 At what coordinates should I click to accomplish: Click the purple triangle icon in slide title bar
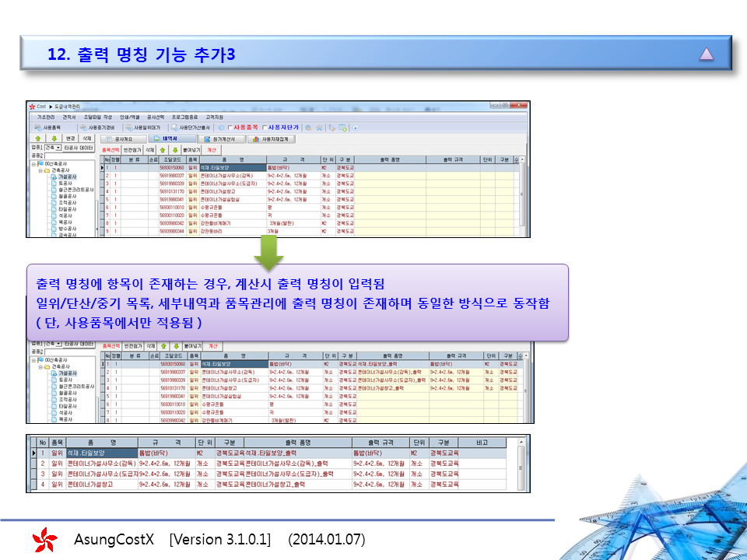click(x=707, y=54)
